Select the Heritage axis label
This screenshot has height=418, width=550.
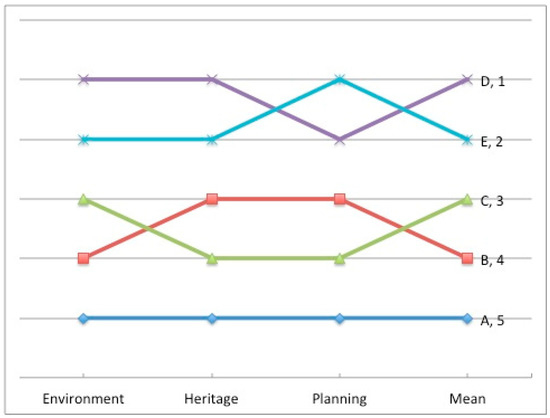click(211, 399)
